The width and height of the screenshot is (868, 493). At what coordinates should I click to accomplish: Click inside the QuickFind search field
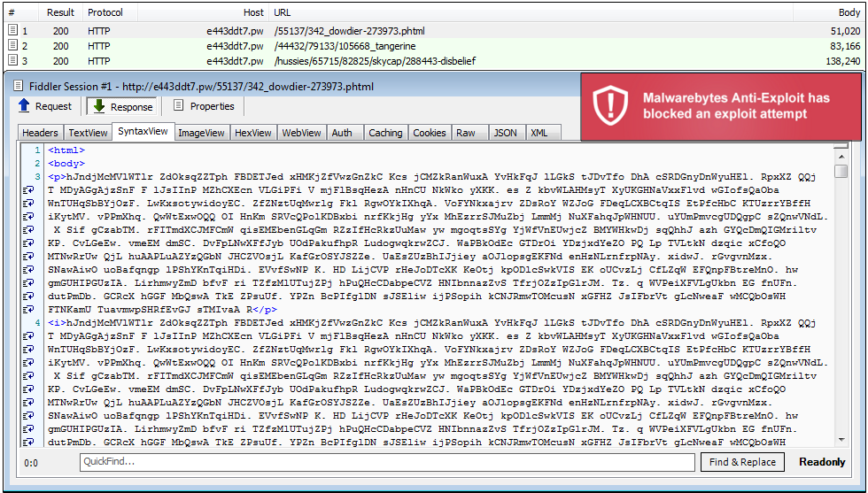pyautogui.click(x=387, y=462)
